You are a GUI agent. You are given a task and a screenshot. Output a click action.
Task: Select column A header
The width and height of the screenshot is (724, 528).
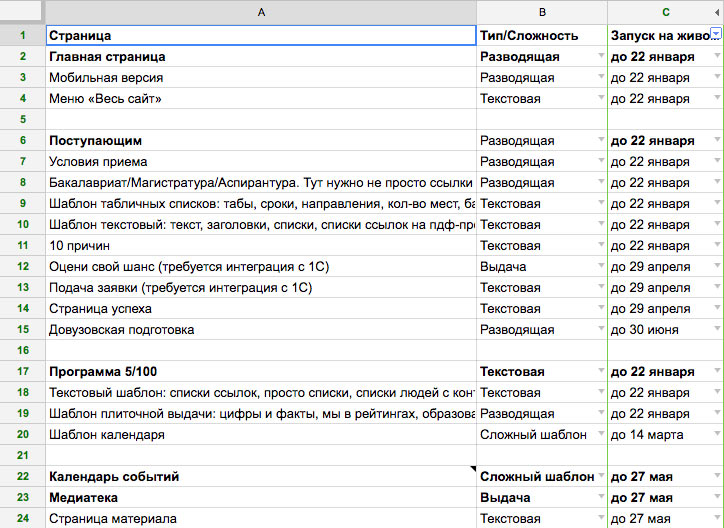click(x=260, y=12)
